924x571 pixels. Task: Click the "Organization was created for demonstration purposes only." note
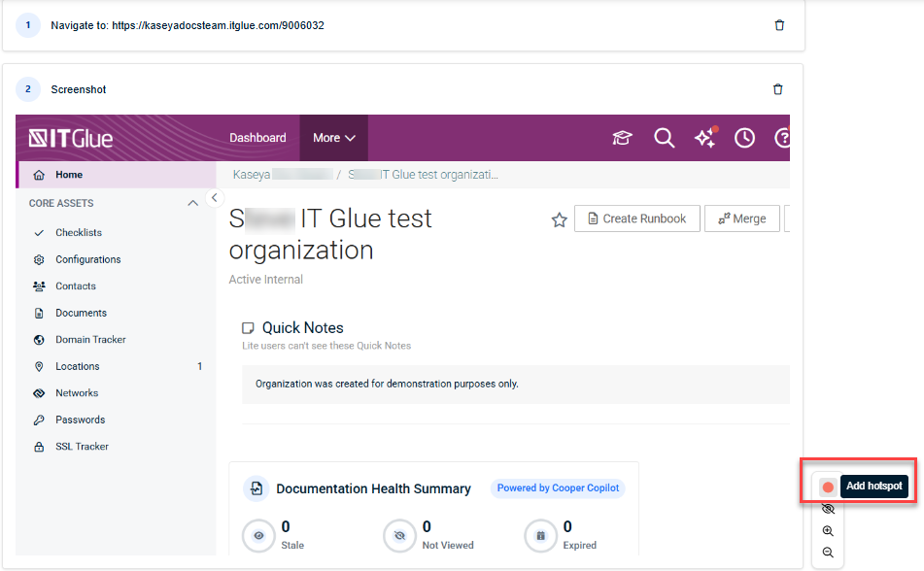(387, 384)
